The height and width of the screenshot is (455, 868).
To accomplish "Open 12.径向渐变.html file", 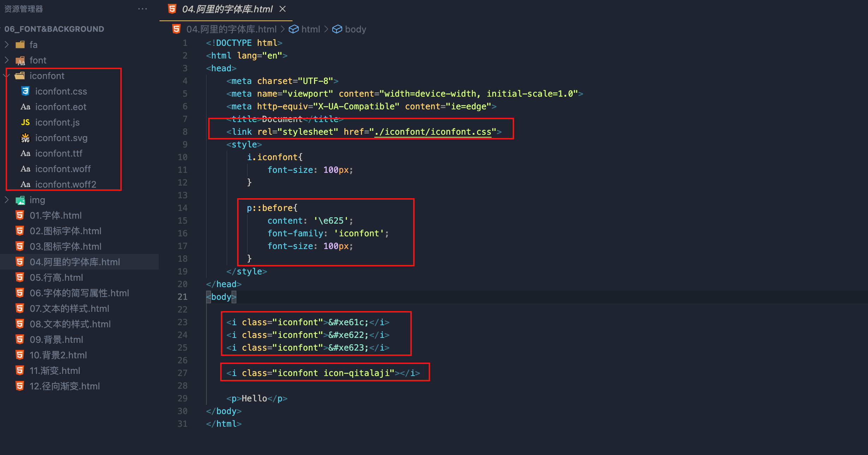I will 65,386.
